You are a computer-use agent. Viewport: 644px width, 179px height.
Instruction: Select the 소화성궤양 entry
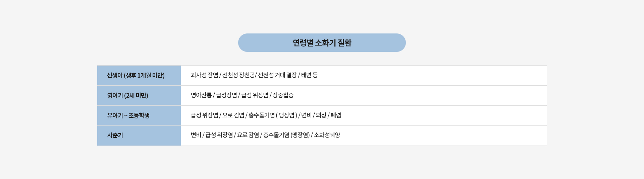point(327,135)
